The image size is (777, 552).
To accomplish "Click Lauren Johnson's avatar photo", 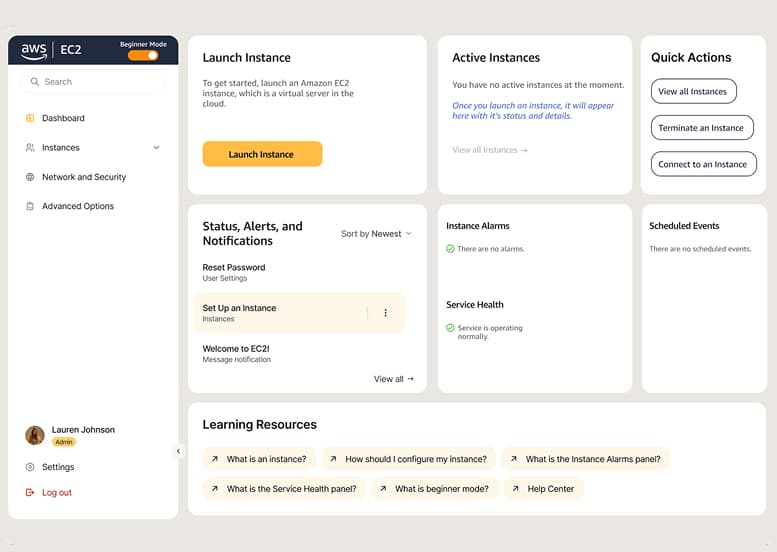I will 35,435.
